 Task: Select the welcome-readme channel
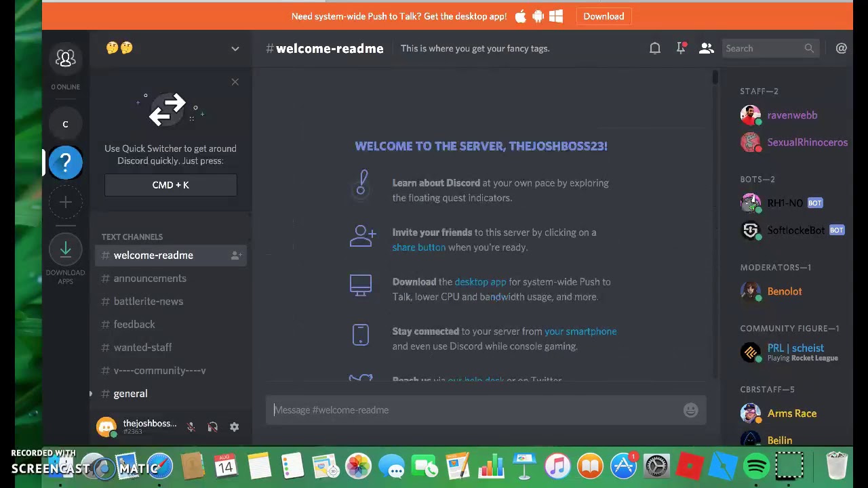(170, 256)
